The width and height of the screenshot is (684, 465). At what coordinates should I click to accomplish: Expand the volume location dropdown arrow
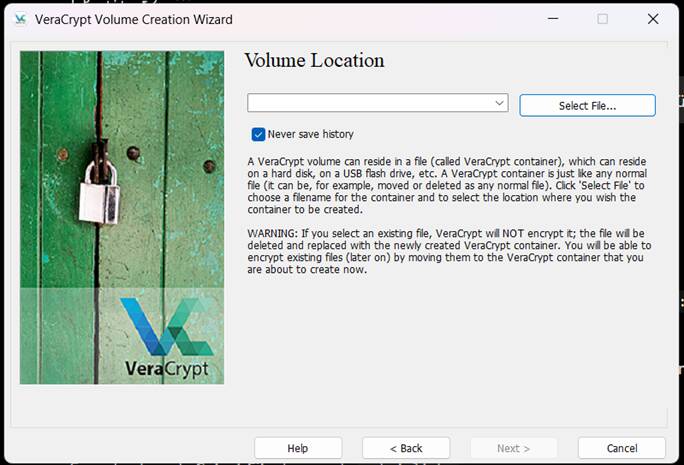pyautogui.click(x=499, y=103)
